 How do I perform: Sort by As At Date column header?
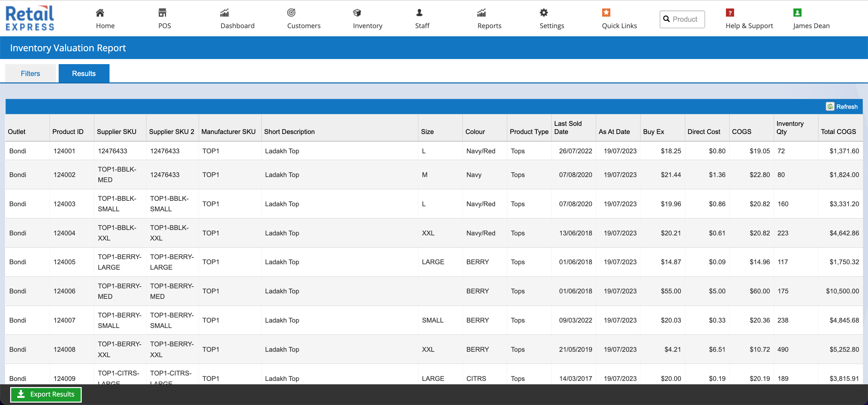pos(614,132)
